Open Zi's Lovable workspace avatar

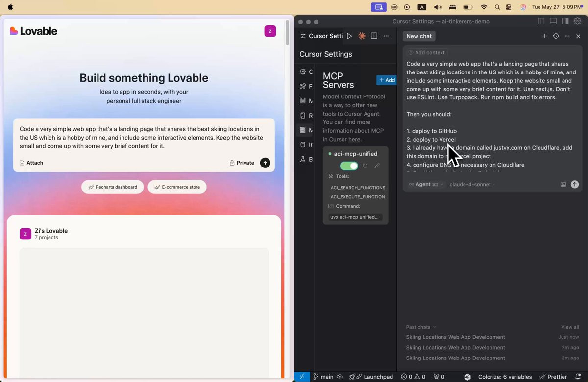25,234
